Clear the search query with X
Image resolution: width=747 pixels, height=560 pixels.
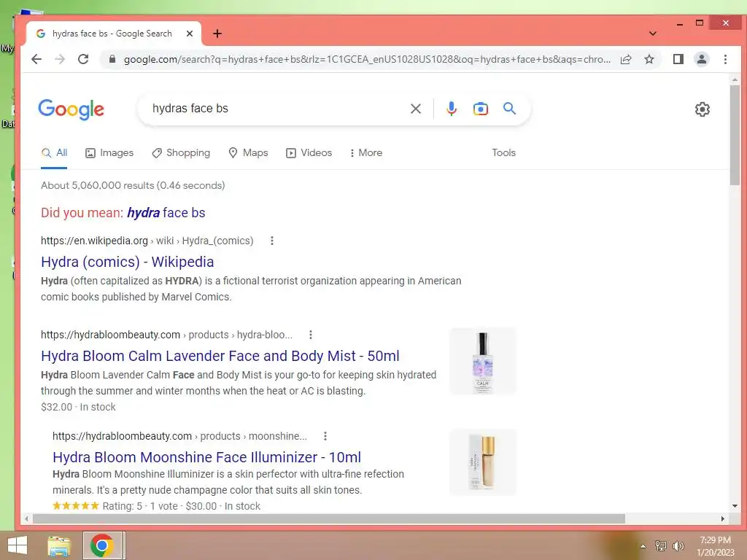coord(415,109)
